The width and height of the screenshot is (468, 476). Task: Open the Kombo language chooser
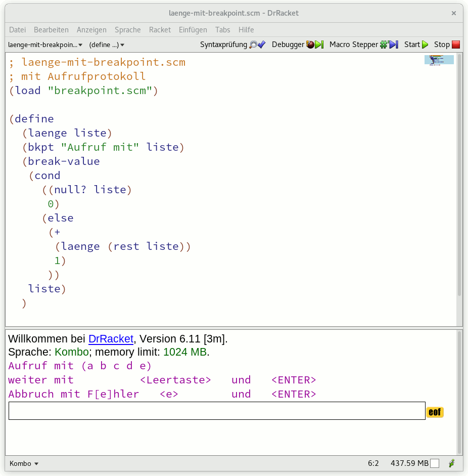point(24,463)
